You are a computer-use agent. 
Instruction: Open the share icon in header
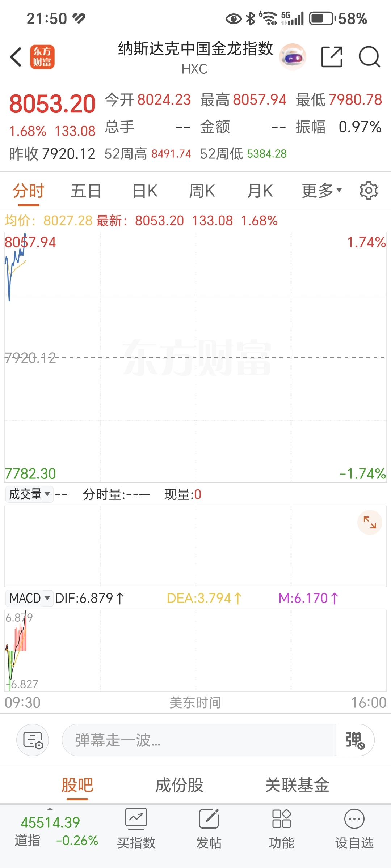(332, 57)
